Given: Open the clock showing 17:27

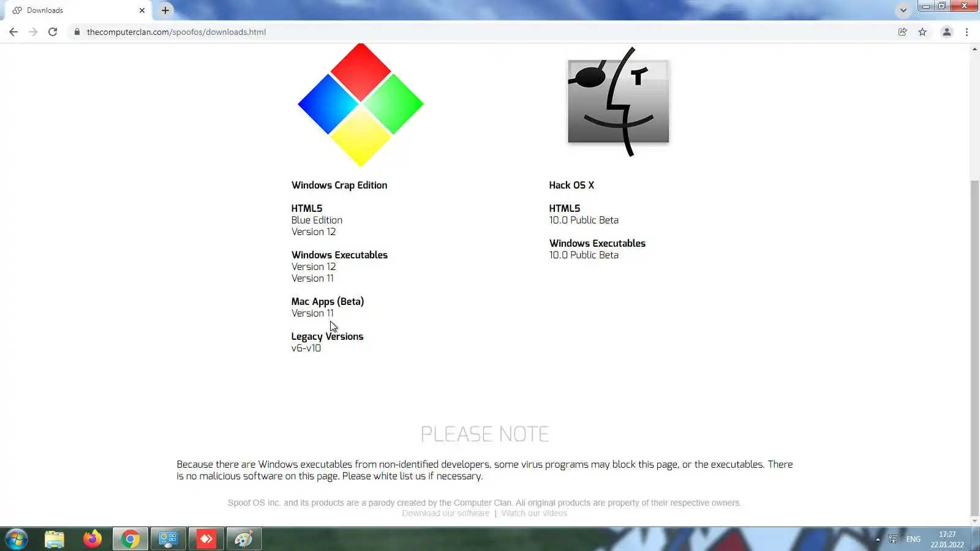Looking at the screenshot, I should [947, 539].
